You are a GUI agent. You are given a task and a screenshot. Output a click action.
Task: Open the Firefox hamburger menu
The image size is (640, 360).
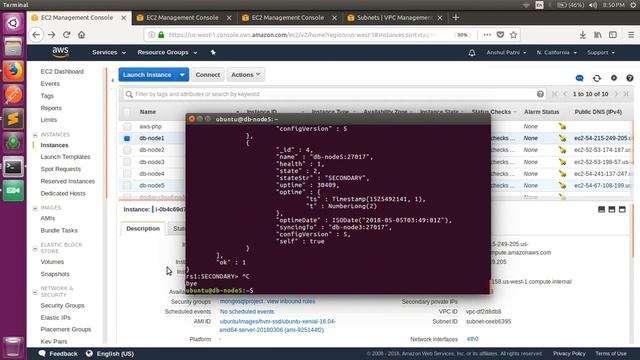(x=631, y=35)
